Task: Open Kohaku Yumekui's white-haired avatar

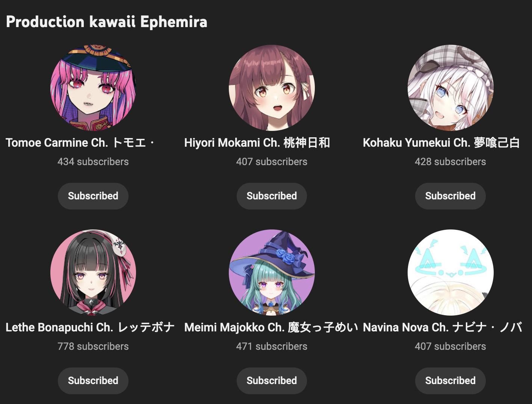Action: tap(450, 88)
